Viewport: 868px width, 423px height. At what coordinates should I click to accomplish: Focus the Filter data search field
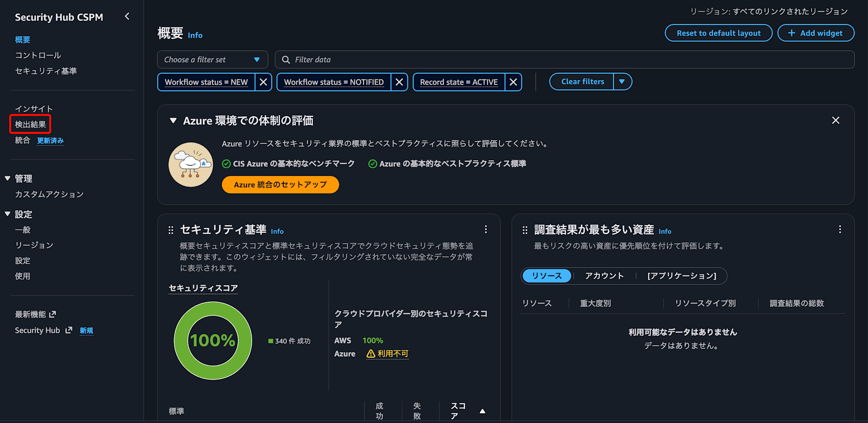click(565, 59)
